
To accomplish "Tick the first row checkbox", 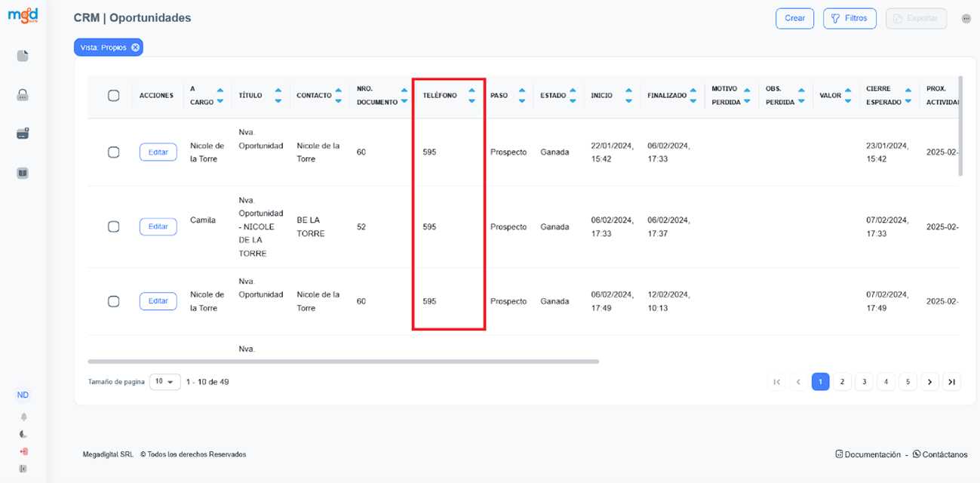I will [x=114, y=152].
